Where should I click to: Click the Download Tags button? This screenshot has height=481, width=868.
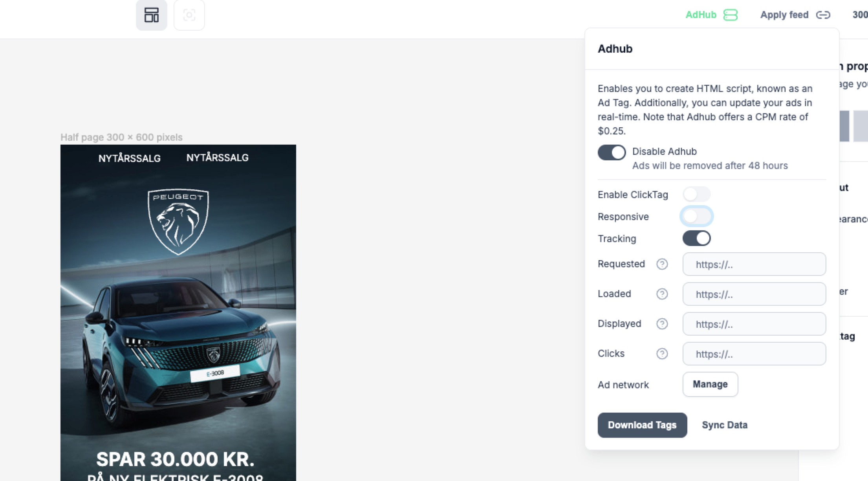pyautogui.click(x=642, y=425)
